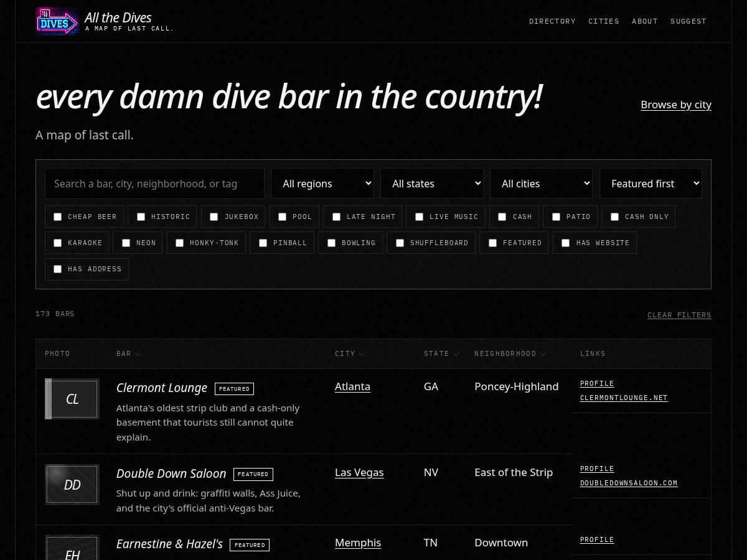Visit doubledownsaloon.com website link
This screenshot has width=747, height=560.
tap(629, 483)
